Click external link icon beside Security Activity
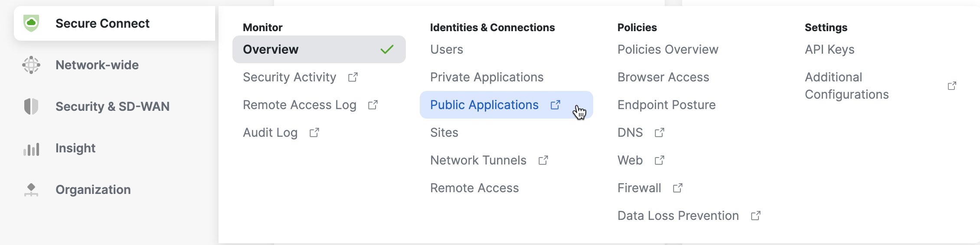This screenshot has height=245, width=980. tap(353, 77)
